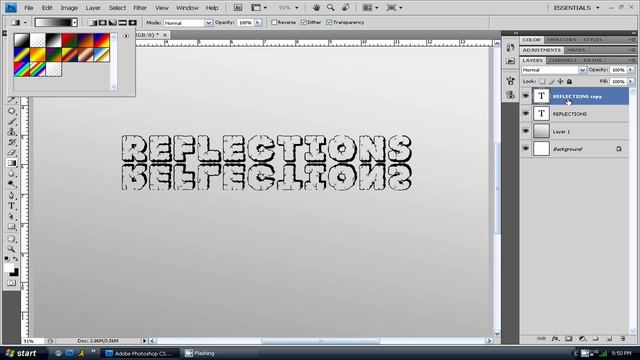The height and width of the screenshot is (360, 640).
Task: Open the Filter menu
Action: click(140, 8)
